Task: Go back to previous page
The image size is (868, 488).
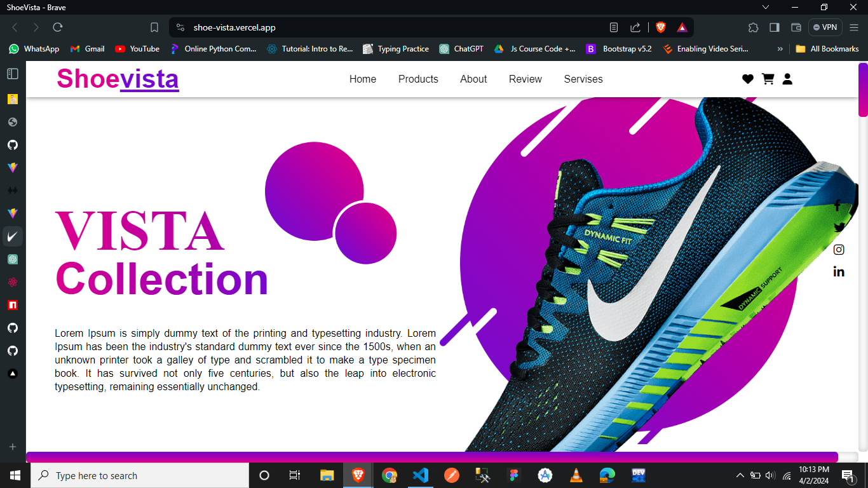Action: coord(15,27)
